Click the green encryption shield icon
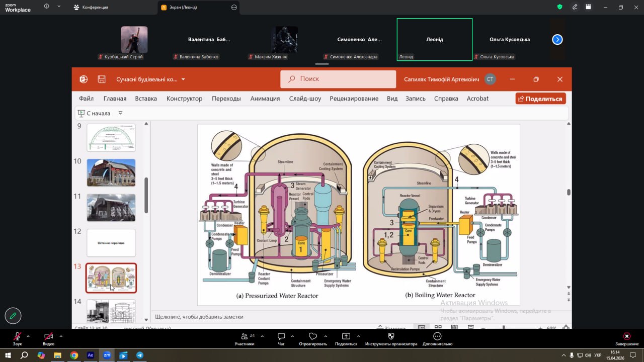The width and height of the screenshot is (644, 362). pyautogui.click(x=559, y=7)
